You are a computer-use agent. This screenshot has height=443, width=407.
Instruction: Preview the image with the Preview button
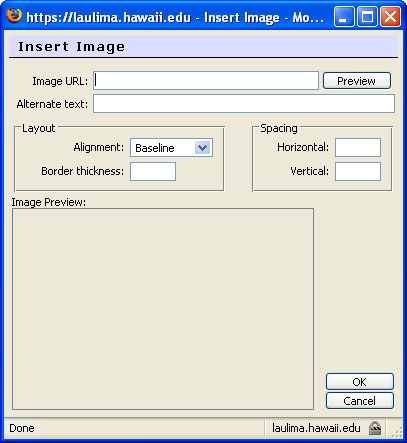click(x=357, y=81)
